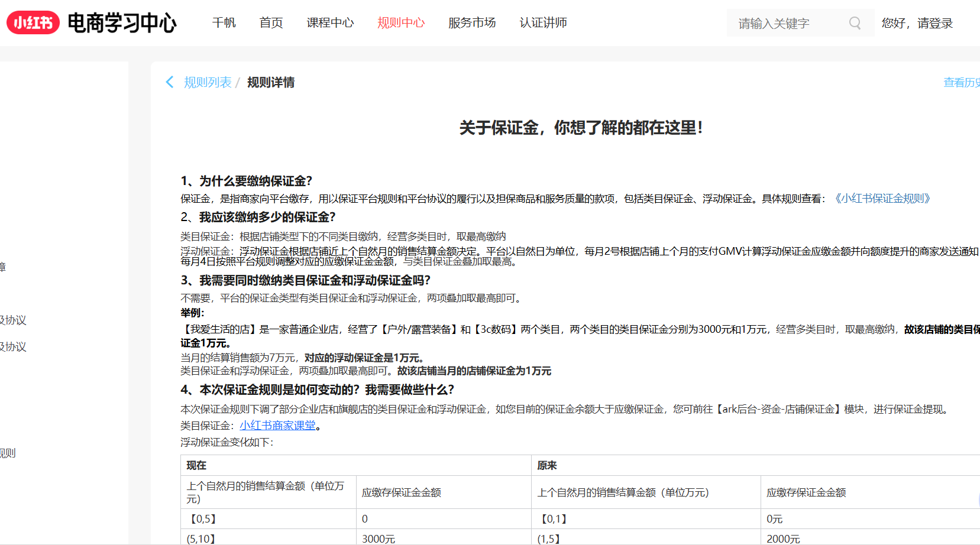This screenshot has width=980, height=545.
Task: Open 课程中心 navigation tab
Action: 330,22
